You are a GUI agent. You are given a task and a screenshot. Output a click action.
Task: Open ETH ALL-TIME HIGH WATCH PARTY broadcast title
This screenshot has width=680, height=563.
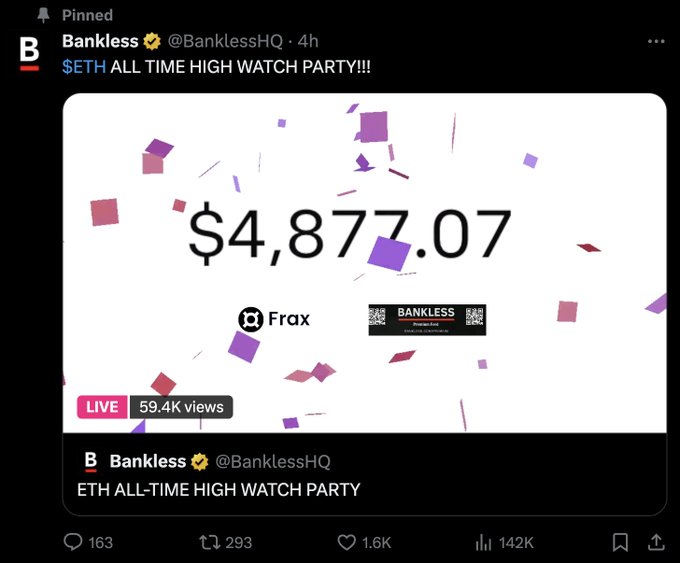pyautogui.click(x=219, y=490)
